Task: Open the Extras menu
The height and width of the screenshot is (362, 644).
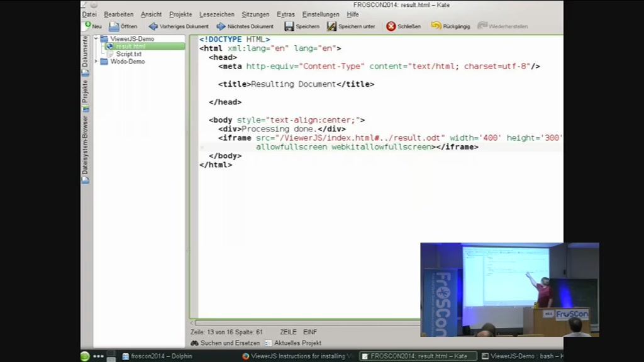Action: click(x=286, y=14)
